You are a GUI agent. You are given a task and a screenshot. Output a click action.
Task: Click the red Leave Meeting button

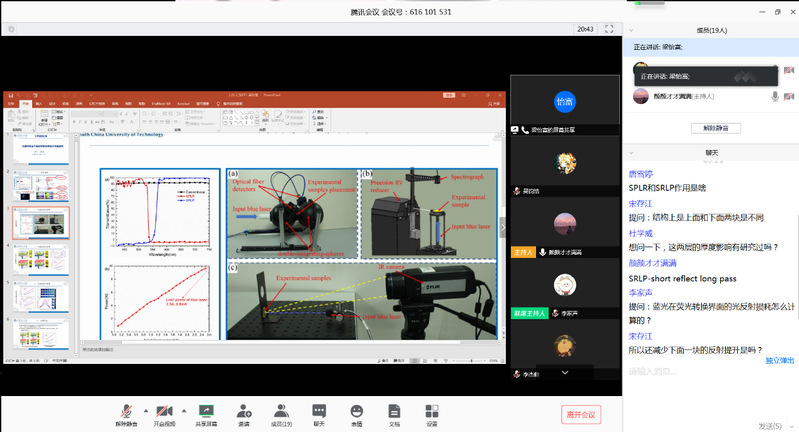(581, 414)
